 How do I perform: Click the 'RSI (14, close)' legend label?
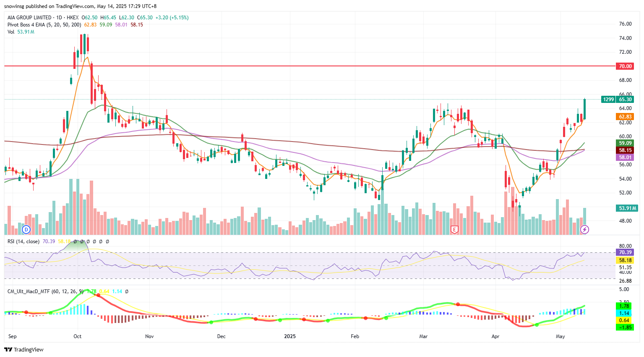tap(23, 241)
